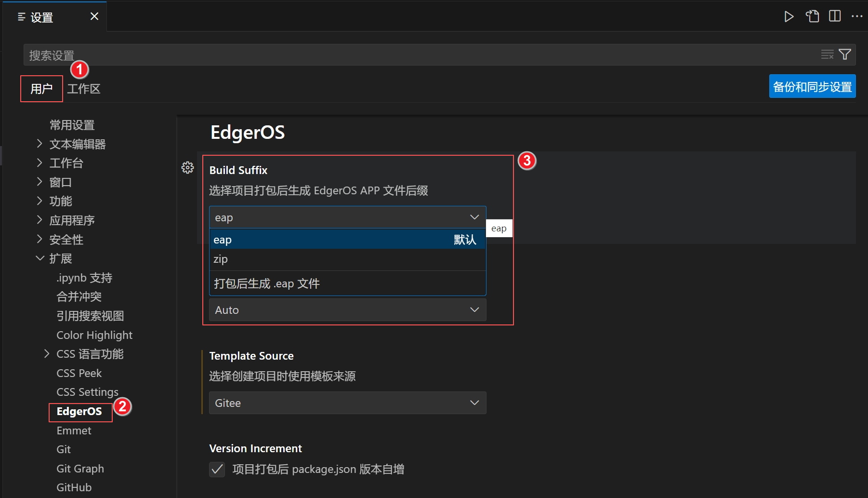Open the Auto dropdown
The height and width of the screenshot is (498, 868).
point(347,310)
